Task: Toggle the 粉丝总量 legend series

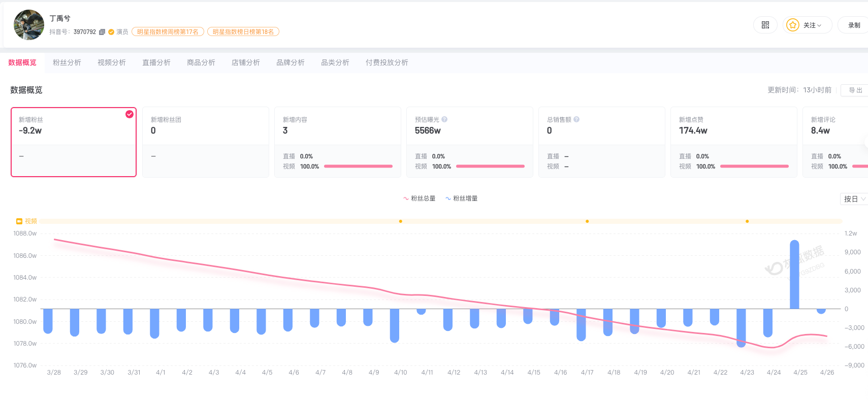Action: [x=419, y=198]
